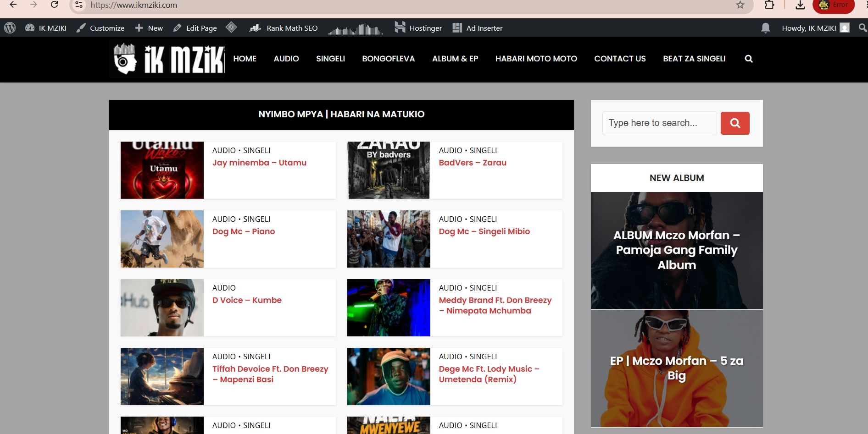Open HABARI MOTO MOTO navigation item
868x434 pixels.
(536, 59)
